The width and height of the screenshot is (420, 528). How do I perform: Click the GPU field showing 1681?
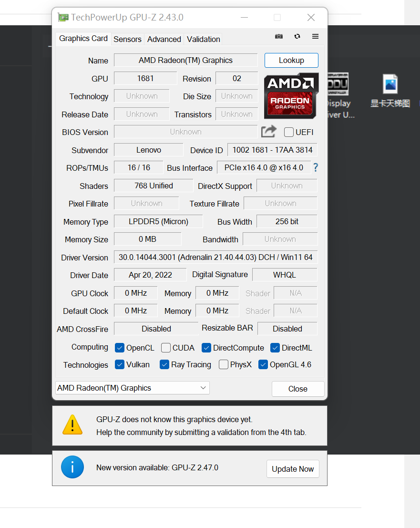click(145, 78)
